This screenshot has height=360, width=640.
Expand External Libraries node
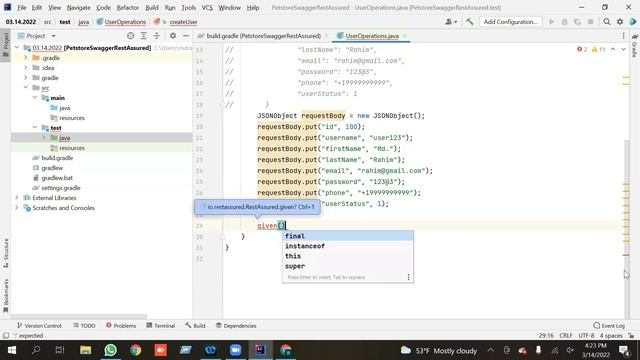pyautogui.click(x=17, y=198)
